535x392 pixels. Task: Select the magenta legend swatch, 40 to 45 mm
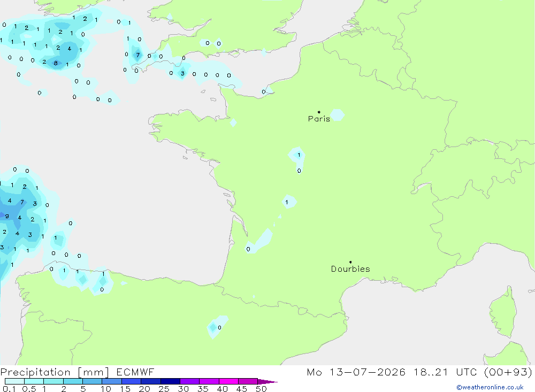[228, 381]
